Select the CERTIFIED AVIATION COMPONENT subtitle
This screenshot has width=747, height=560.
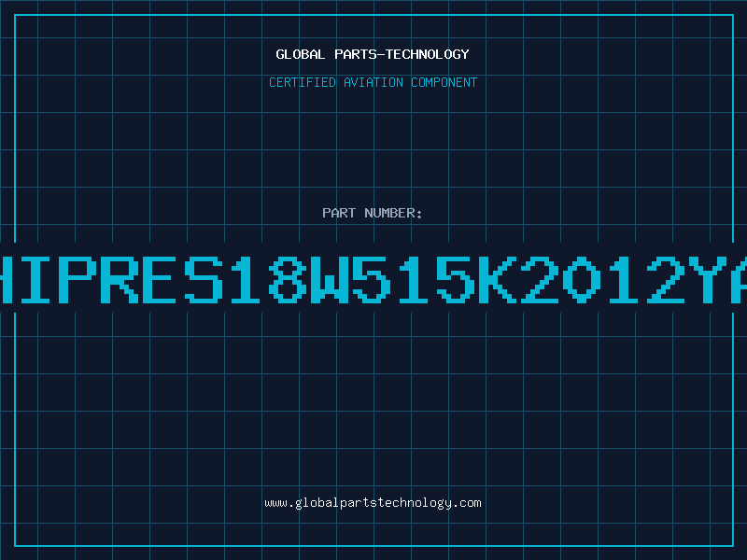click(x=373, y=82)
